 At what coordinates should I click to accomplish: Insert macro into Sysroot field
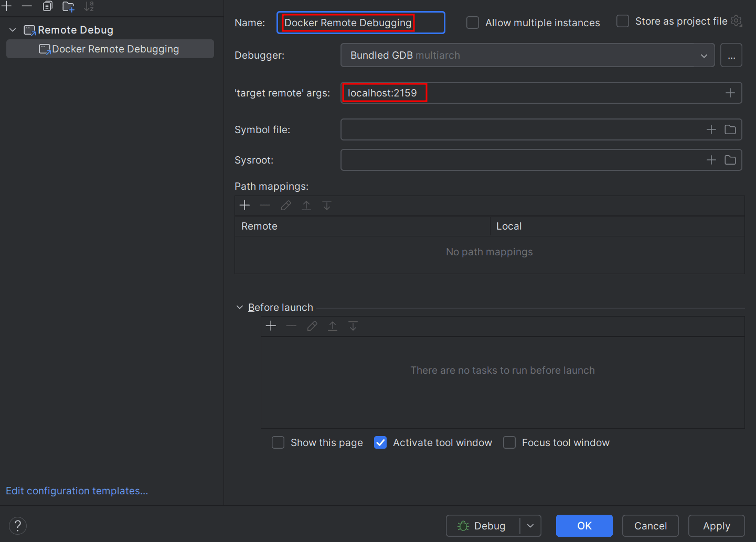click(711, 160)
